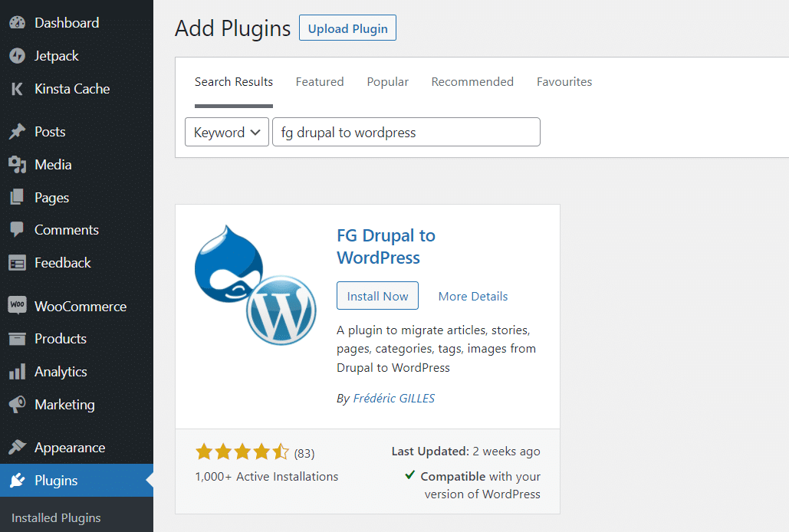The width and height of the screenshot is (789, 532).
Task: Click the Upload Plugin button
Action: point(347,28)
